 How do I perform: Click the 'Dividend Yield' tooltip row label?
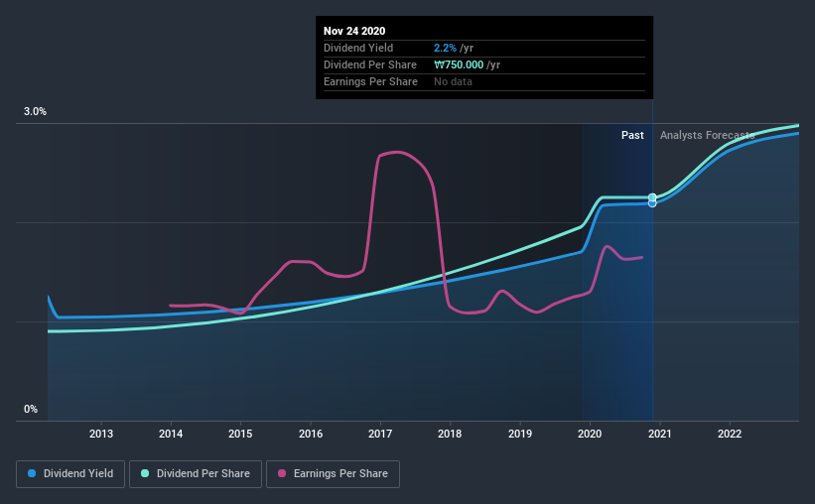pyautogui.click(x=358, y=48)
